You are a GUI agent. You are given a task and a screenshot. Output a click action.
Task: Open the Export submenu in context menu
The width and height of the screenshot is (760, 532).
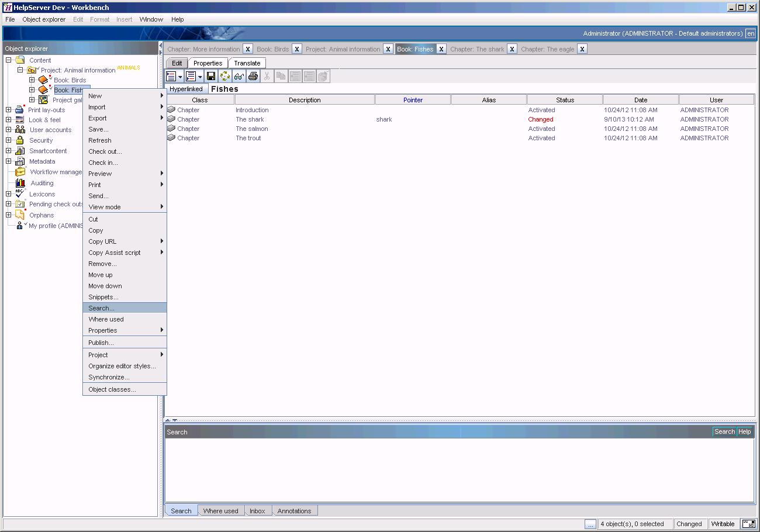(125, 118)
